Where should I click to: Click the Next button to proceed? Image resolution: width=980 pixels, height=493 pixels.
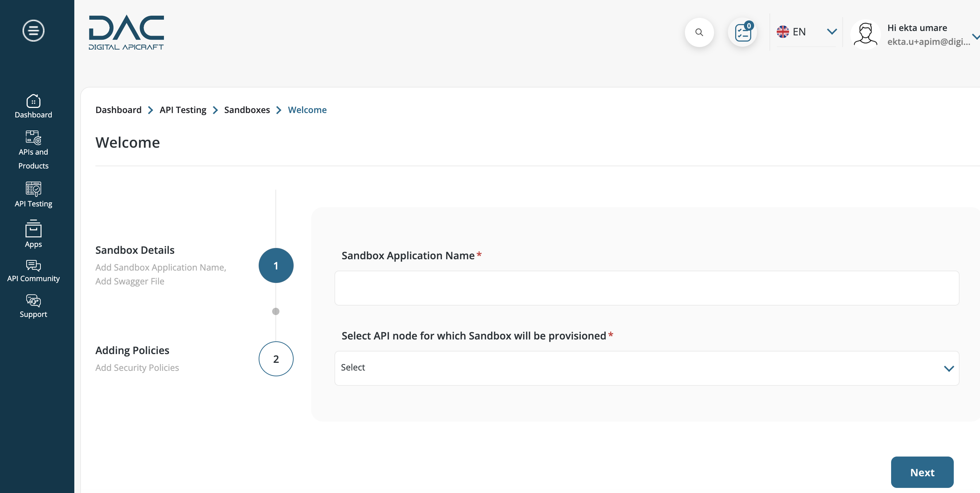pos(922,472)
